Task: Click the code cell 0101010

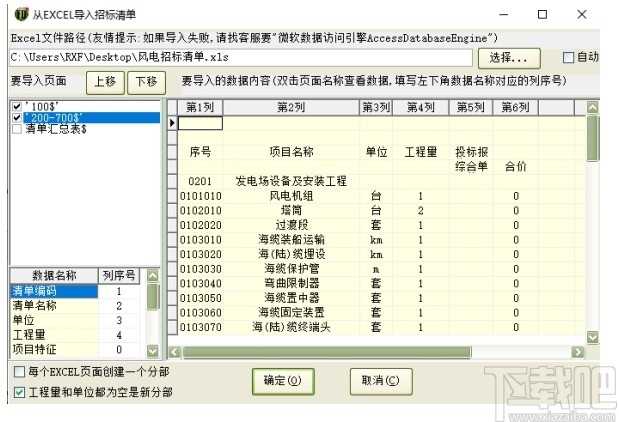Action: 200,196
